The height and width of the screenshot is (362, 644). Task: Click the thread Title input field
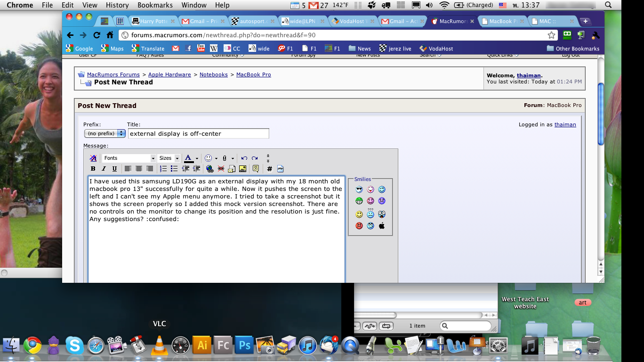pyautogui.click(x=198, y=133)
